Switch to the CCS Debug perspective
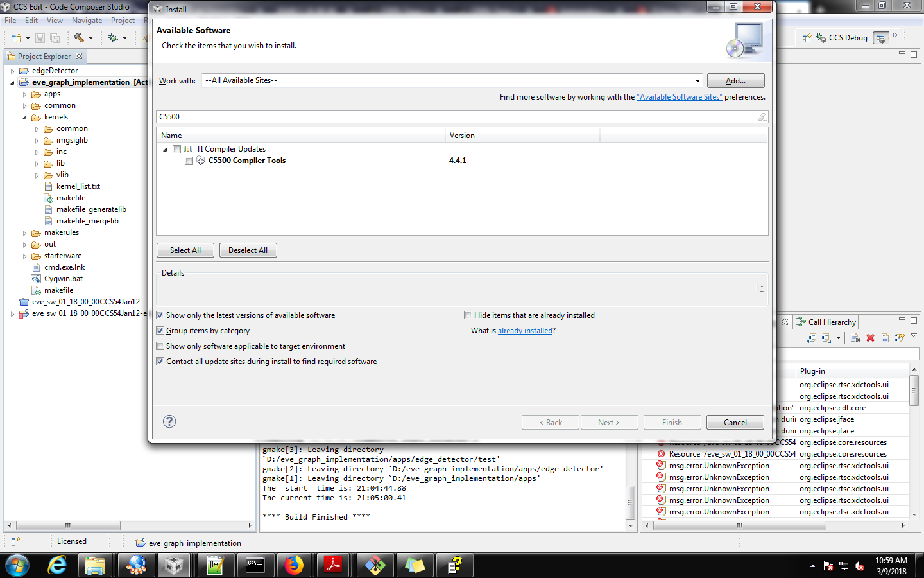 pos(842,38)
